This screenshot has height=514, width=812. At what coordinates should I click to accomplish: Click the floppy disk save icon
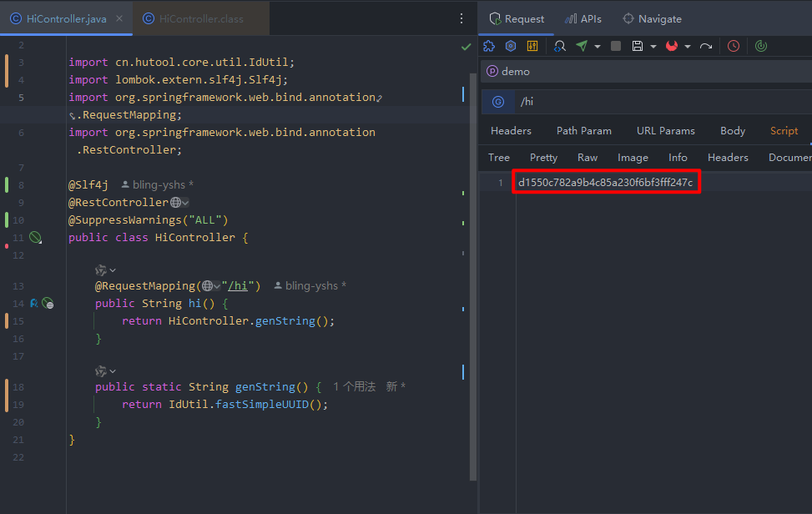click(x=638, y=46)
